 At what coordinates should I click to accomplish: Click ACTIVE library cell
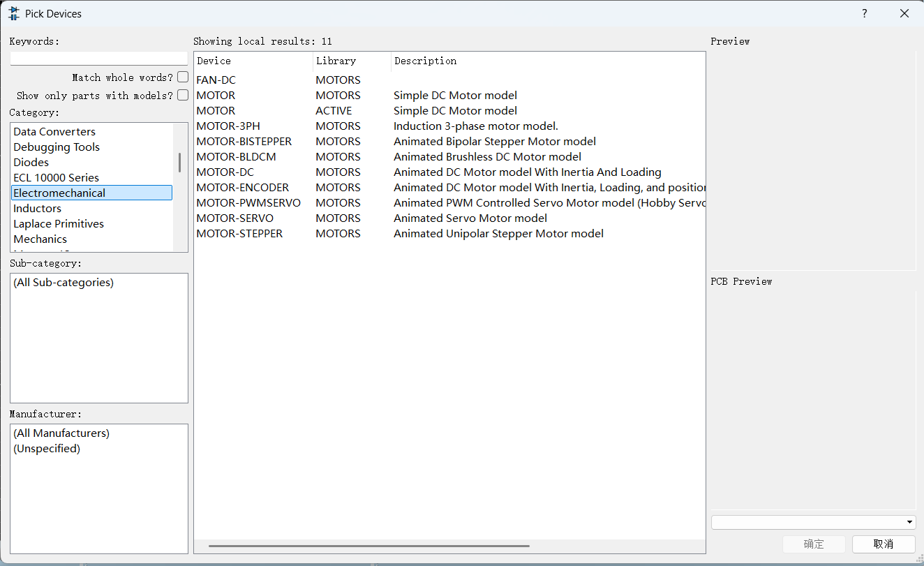click(334, 110)
